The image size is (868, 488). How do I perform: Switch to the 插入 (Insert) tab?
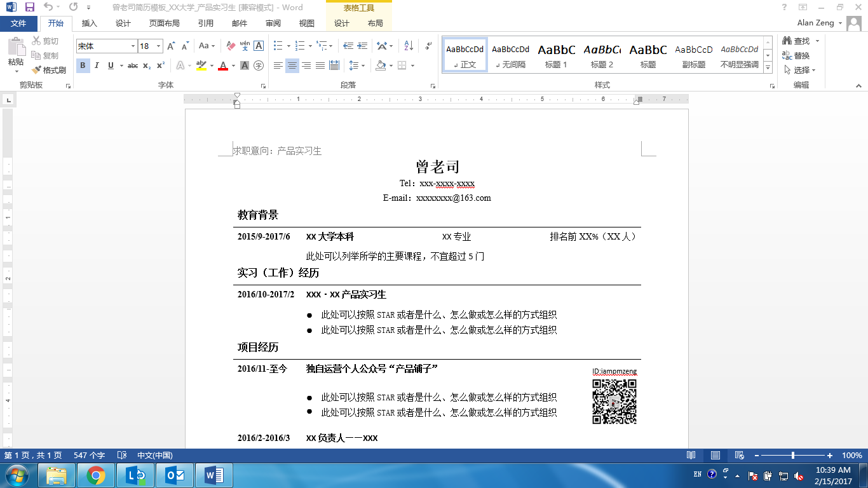coord(90,24)
